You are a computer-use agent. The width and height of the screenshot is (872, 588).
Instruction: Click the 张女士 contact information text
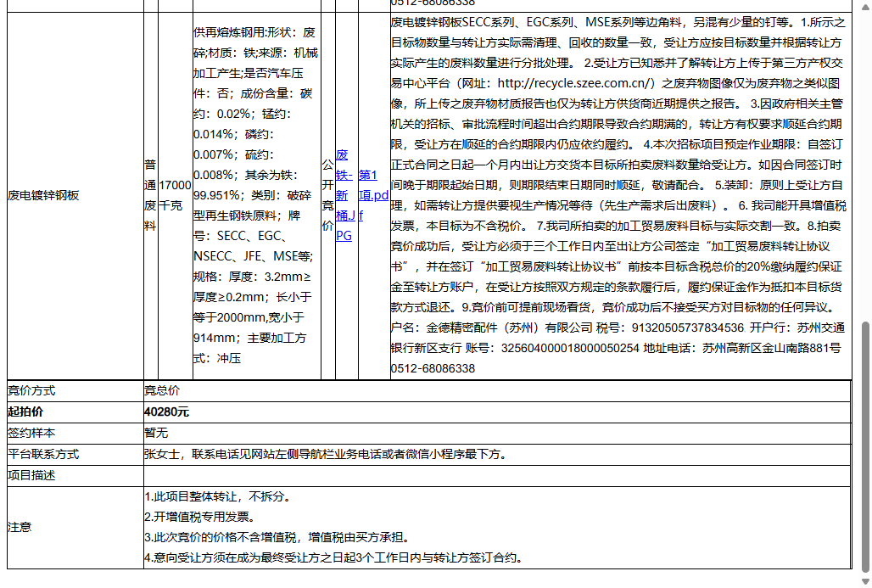click(x=326, y=455)
